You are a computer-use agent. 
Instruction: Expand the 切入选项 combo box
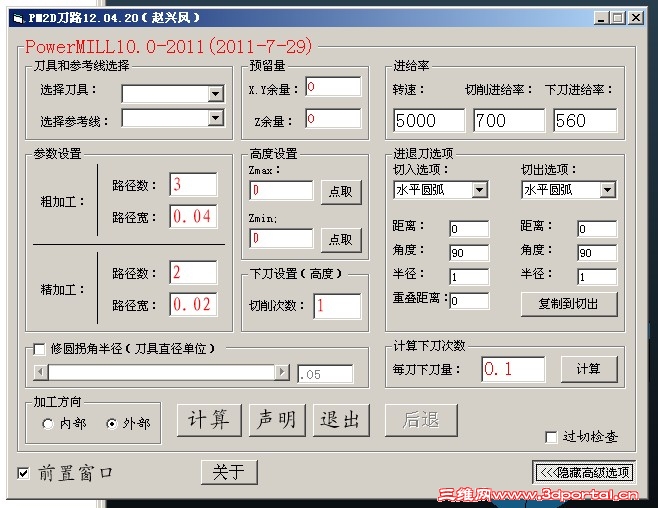point(479,190)
